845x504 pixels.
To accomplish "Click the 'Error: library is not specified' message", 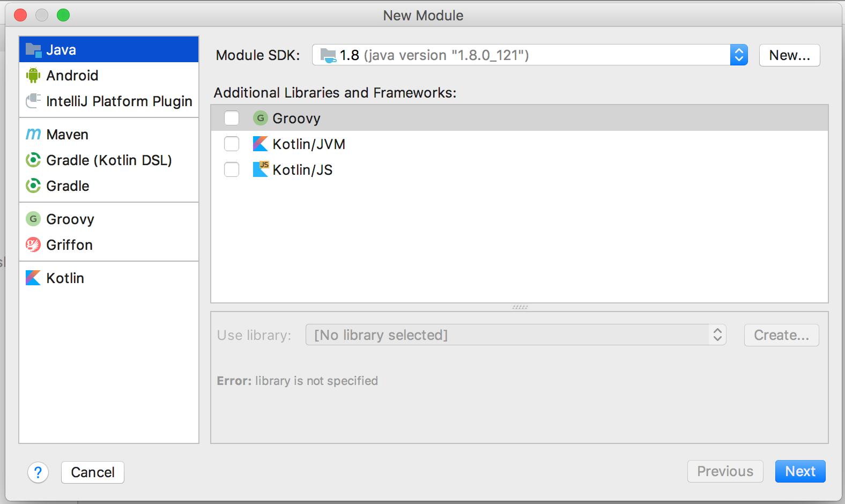I will [297, 381].
